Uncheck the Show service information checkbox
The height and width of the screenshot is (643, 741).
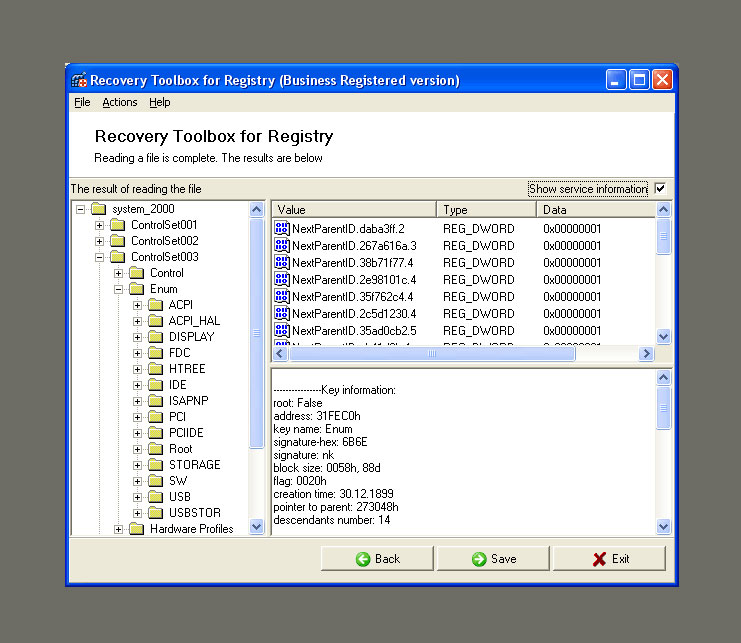(x=660, y=189)
